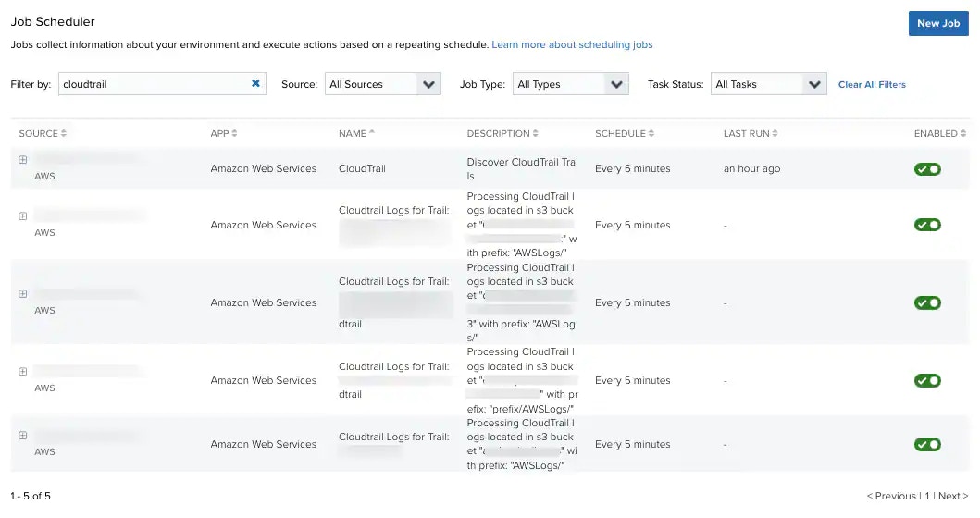Viewport: 980px width, 518px height.
Task: Sort table by Description column
Action: tap(502, 133)
